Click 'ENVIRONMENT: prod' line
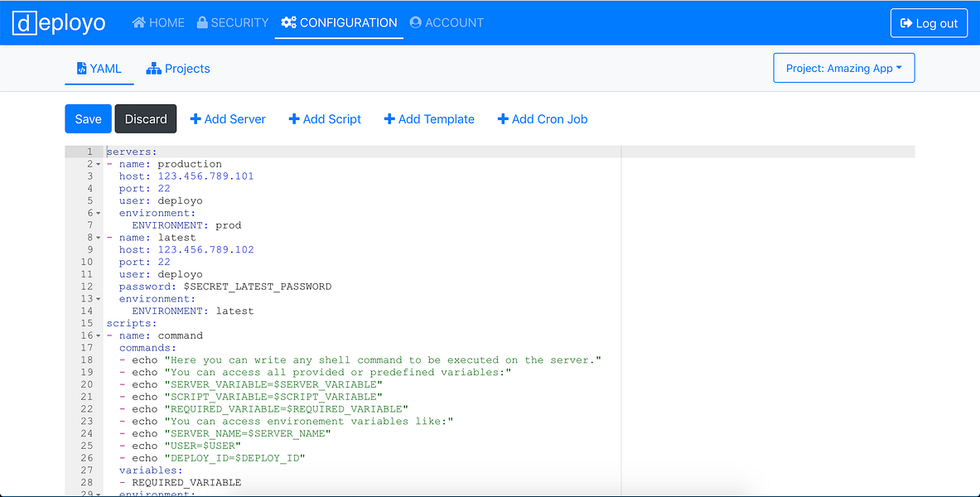This screenshot has width=980, height=497. 186,225
